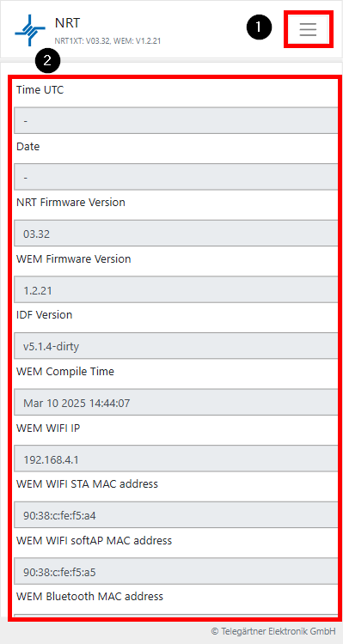343x644 pixels.
Task: Click the WEM Firmware Version field showing 1.2.21
Action: (x=176, y=290)
